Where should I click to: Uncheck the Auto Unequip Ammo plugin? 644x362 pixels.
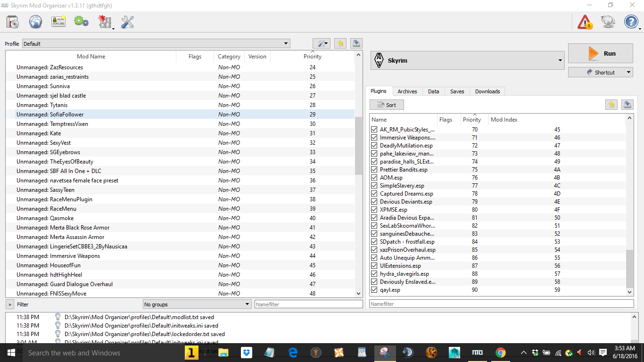(374, 258)
